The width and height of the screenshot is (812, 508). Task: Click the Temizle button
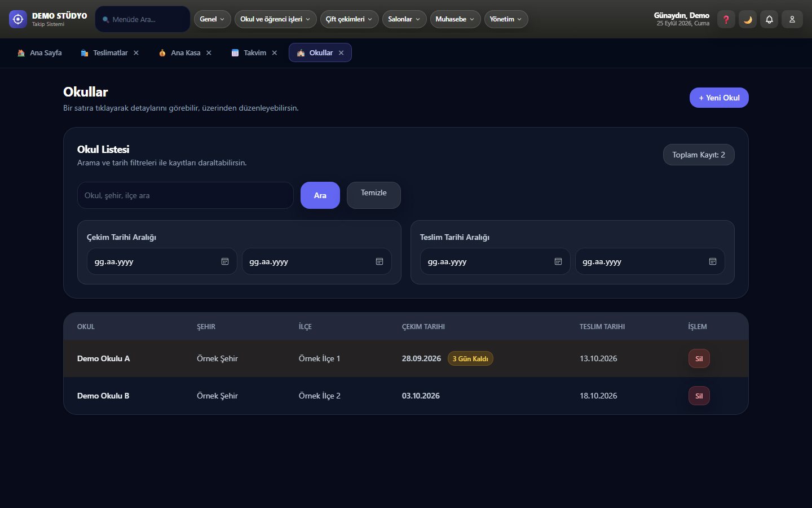pyautogui.click(x=374, y=195)
